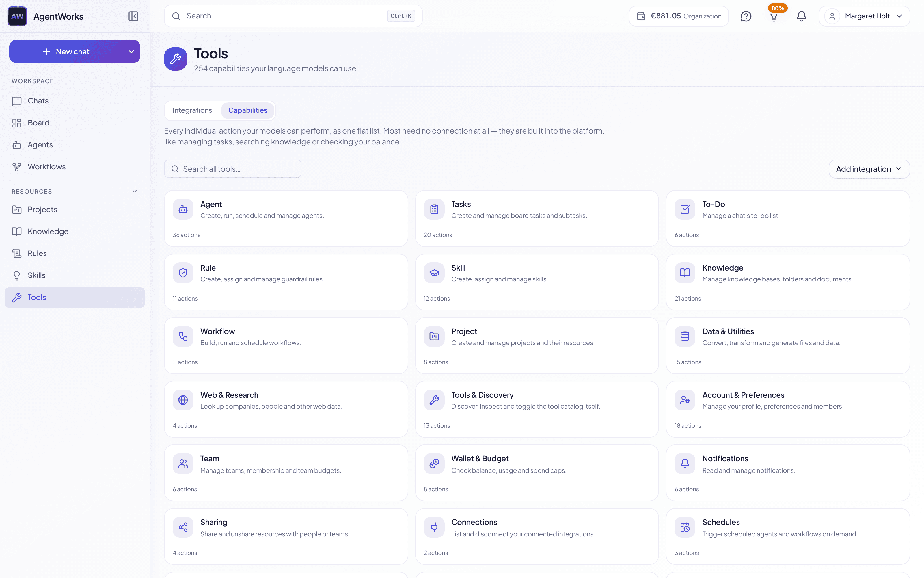The image size is (924, 578).
Task: Focus the global Search field
Action: tap(293, 16)
